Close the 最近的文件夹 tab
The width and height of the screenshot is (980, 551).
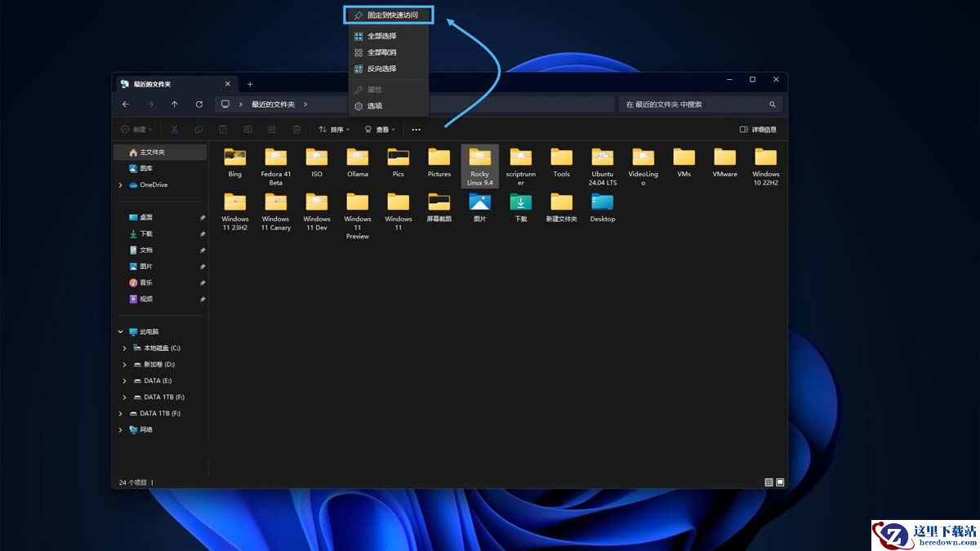228,84
